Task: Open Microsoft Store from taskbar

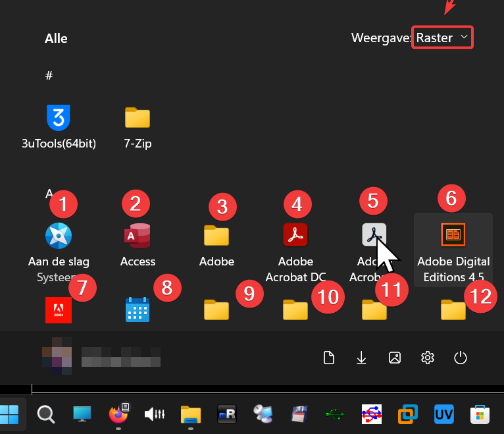Action: 480,414
